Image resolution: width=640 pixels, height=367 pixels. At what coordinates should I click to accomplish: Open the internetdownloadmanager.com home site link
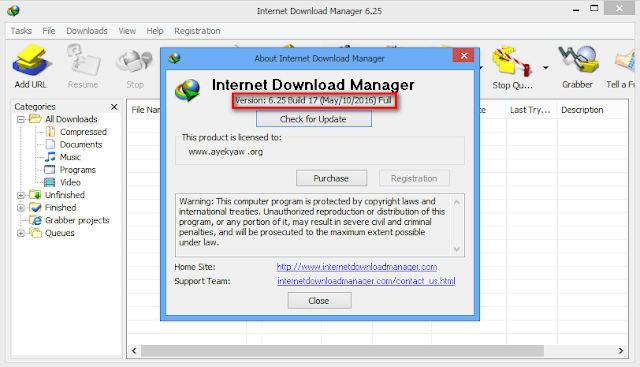(357, 267)
